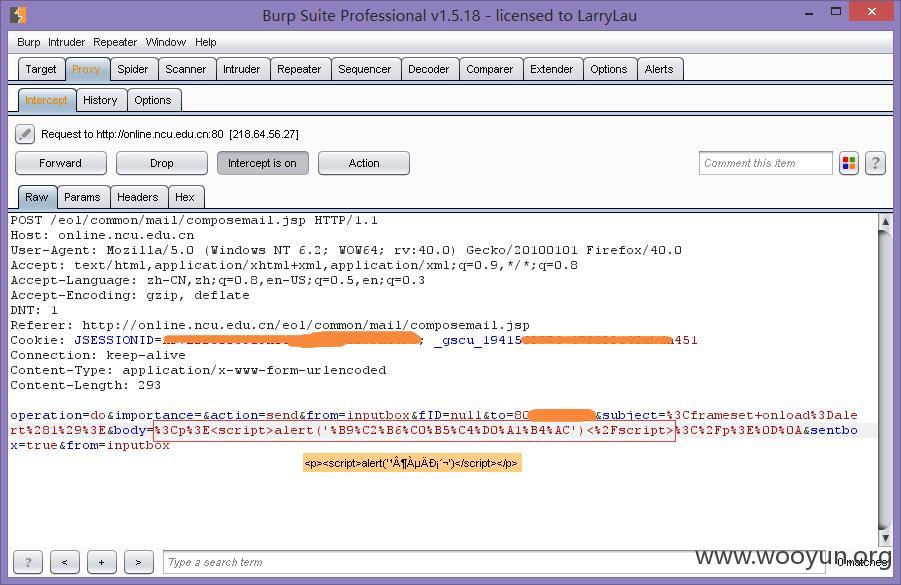Click the Host: online.ncu.edu.cn header
This screenshot has width=901, height=585.
click(102, 235)
